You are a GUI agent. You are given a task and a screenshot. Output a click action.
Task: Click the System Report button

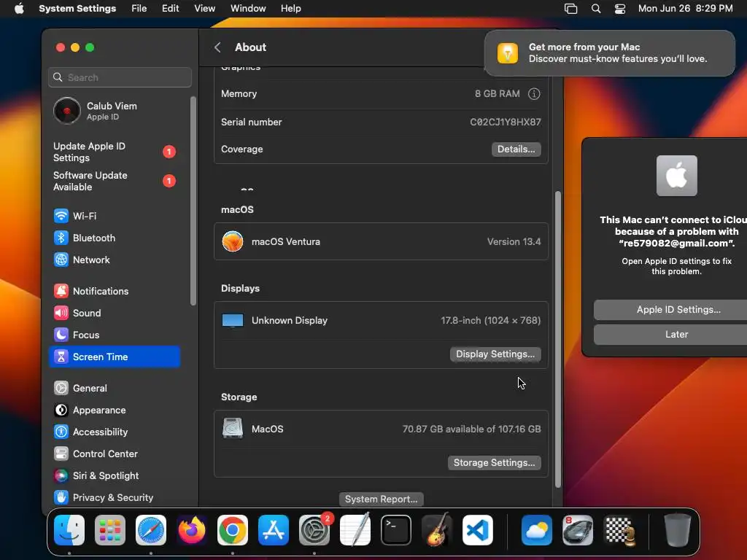click(x=381, y=499)
